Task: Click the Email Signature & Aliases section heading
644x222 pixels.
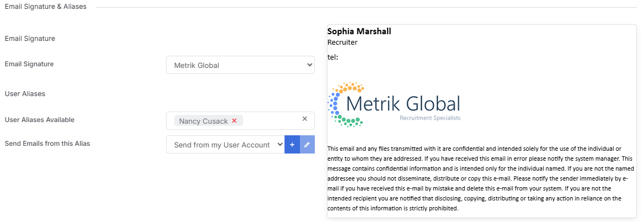Action: [x=46, y=7]
